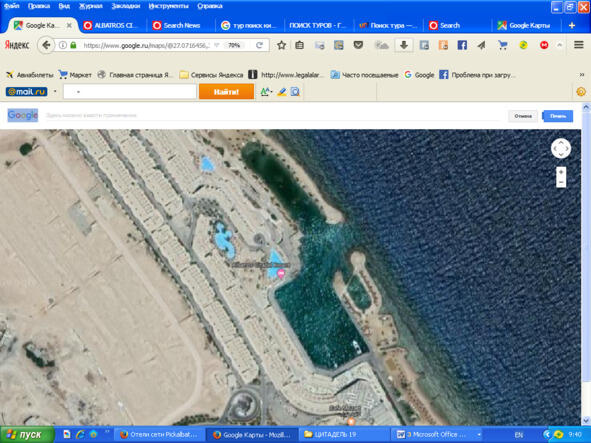Open the Вид menu
This screenshot has height=443, width=591.
point(64,6)
